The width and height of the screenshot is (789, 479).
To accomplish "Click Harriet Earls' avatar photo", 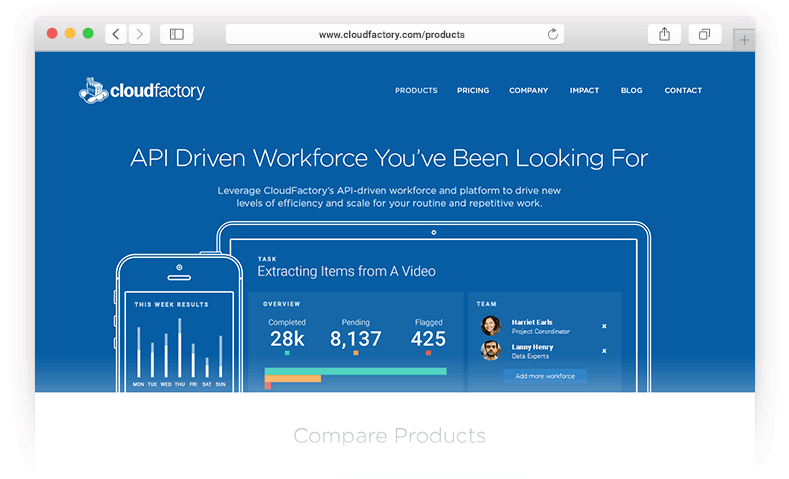I will pyautogui.click(x=491, y=326).
